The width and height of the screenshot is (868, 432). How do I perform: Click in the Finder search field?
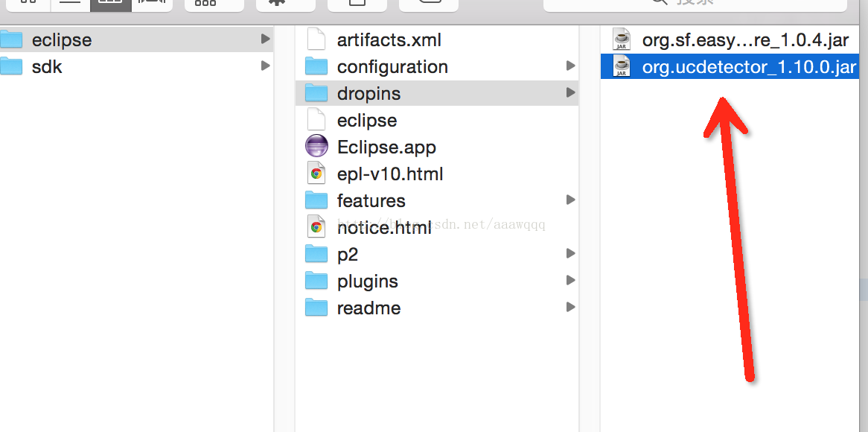click(x=695, y=5)
